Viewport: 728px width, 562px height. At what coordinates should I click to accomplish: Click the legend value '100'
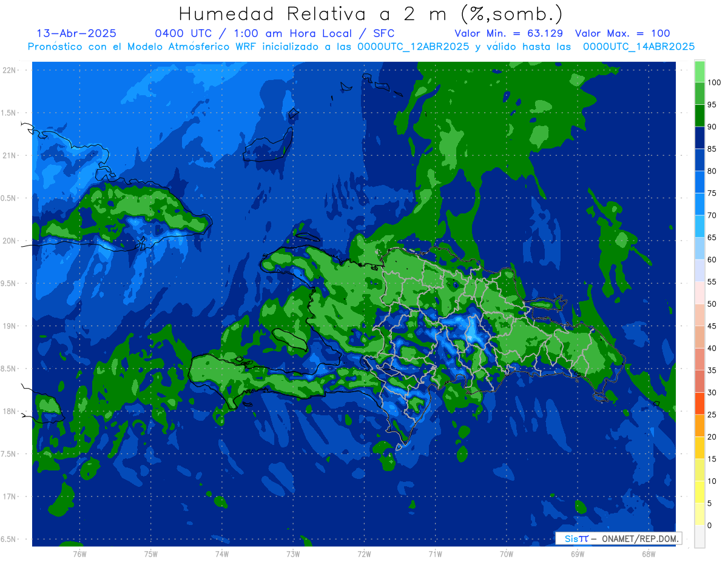pos(714,82)
